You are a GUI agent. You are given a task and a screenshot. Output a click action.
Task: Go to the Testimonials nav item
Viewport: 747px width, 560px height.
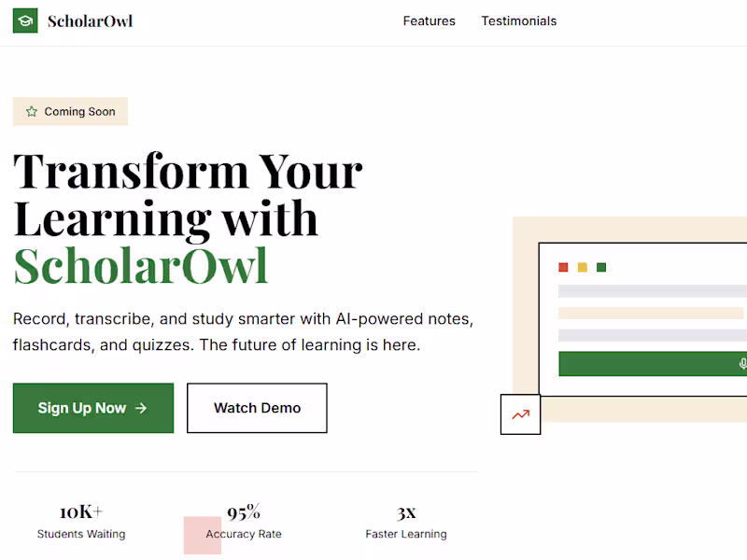click(518, 21)
